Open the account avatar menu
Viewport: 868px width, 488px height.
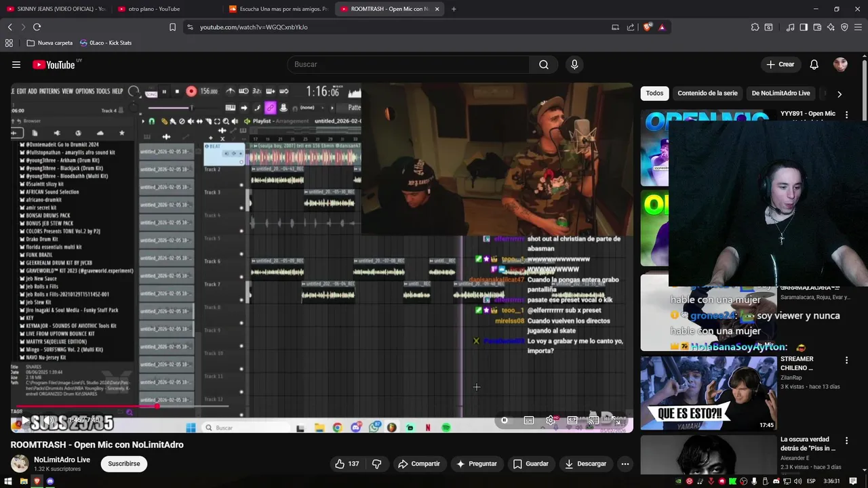pos(840,64)
